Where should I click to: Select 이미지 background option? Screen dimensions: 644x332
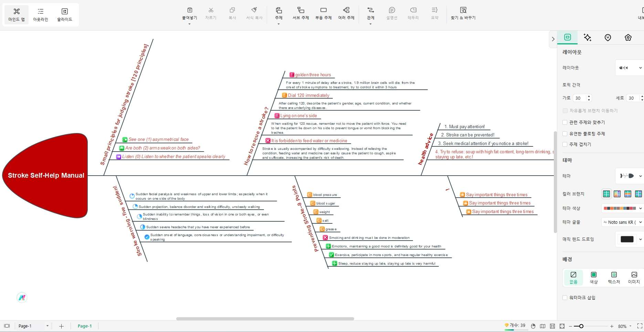634,278
